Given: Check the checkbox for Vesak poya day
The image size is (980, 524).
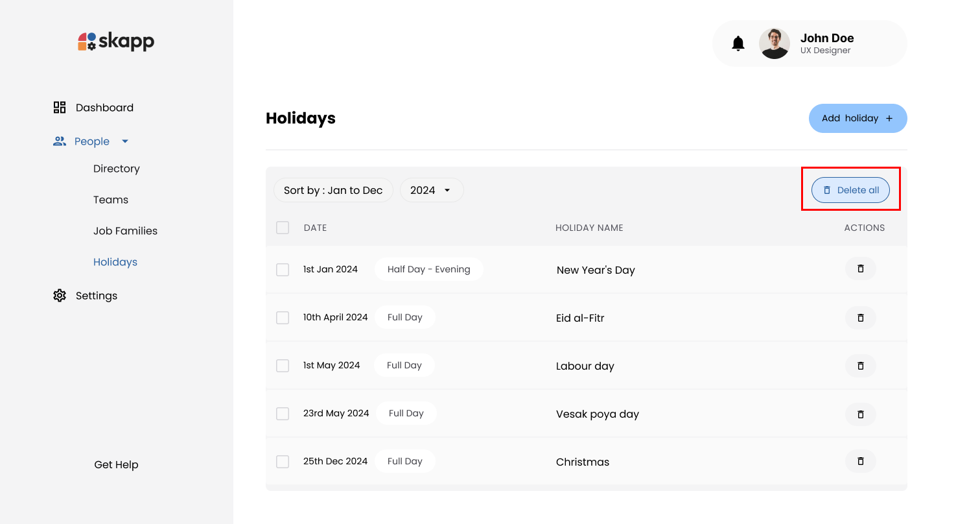Looking at the screenshot, I should pyautogui.click(x=283, y=413).
